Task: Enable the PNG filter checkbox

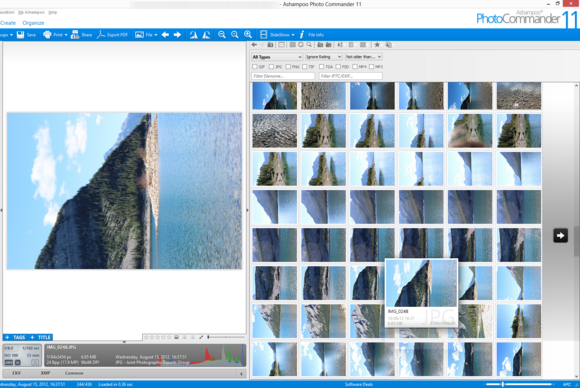Action: point(288,67)
